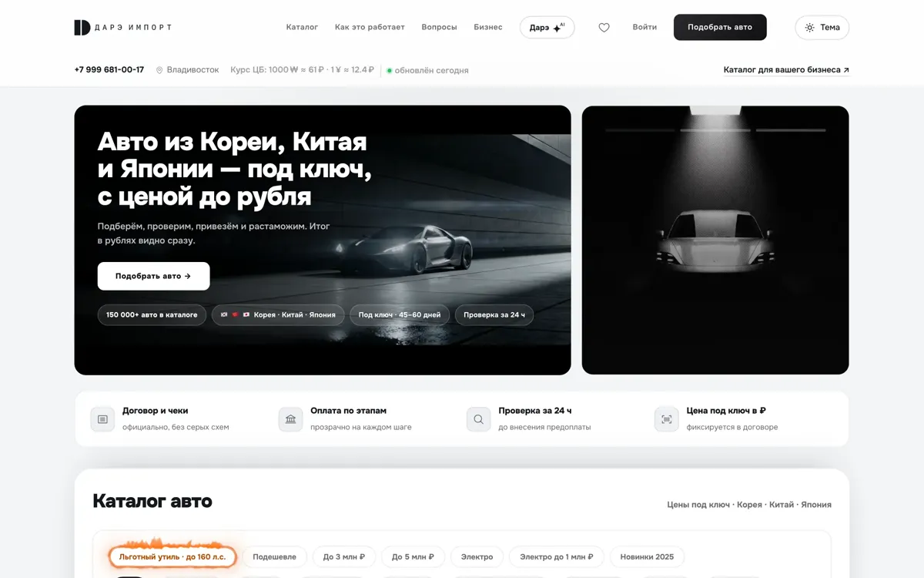
Task: Open Каталог для вашего бизнеса link
Action: pyautogui.click(x=786, y=69)
